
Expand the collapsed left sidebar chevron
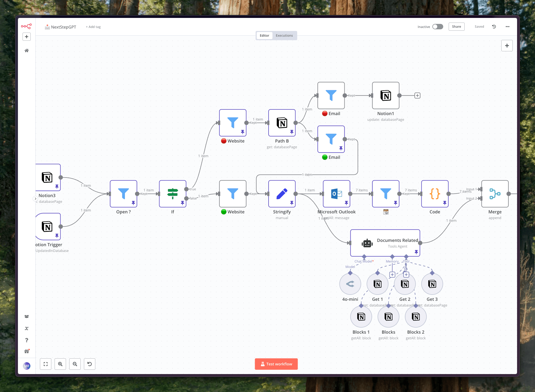point(35,199)
